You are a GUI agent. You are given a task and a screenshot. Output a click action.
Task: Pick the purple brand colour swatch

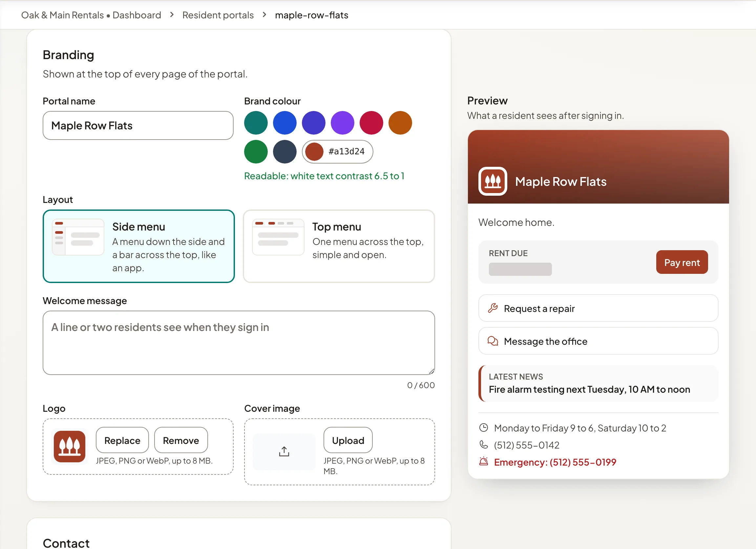[x=342, y=123]
